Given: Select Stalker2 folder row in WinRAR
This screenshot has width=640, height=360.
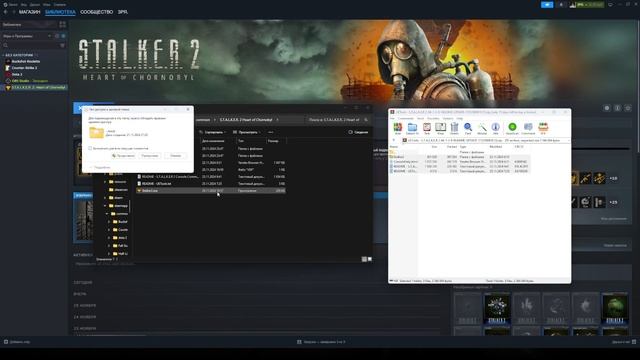Looking at the screenshot, I should pyautogui.click(x=460, y=157).
